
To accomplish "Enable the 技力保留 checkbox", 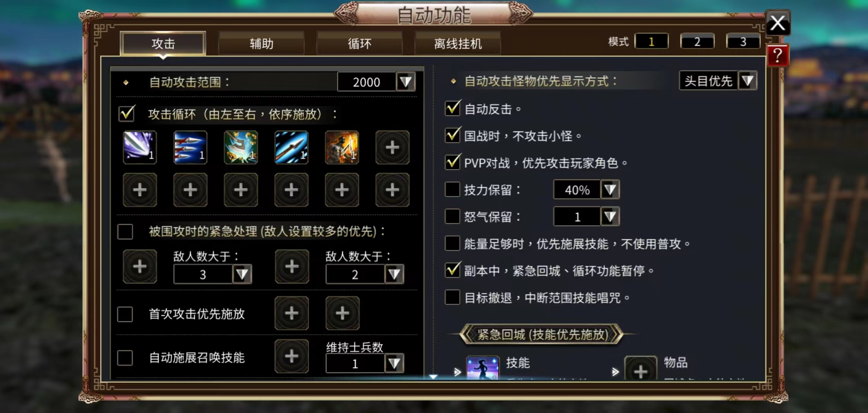I will (x=452, y=190).
